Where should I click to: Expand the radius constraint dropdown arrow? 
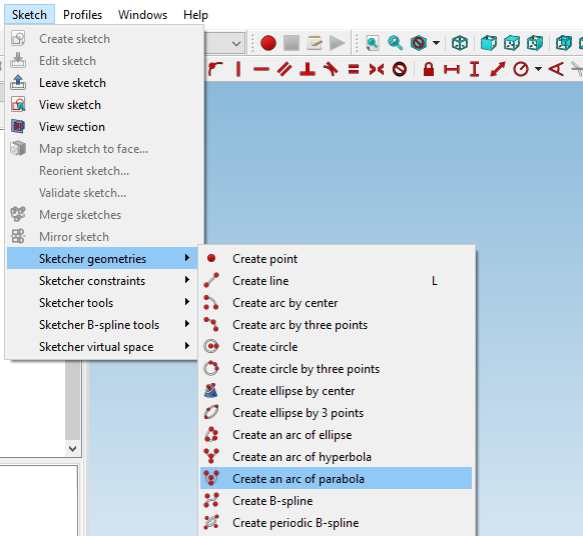(x=538, y=69)
